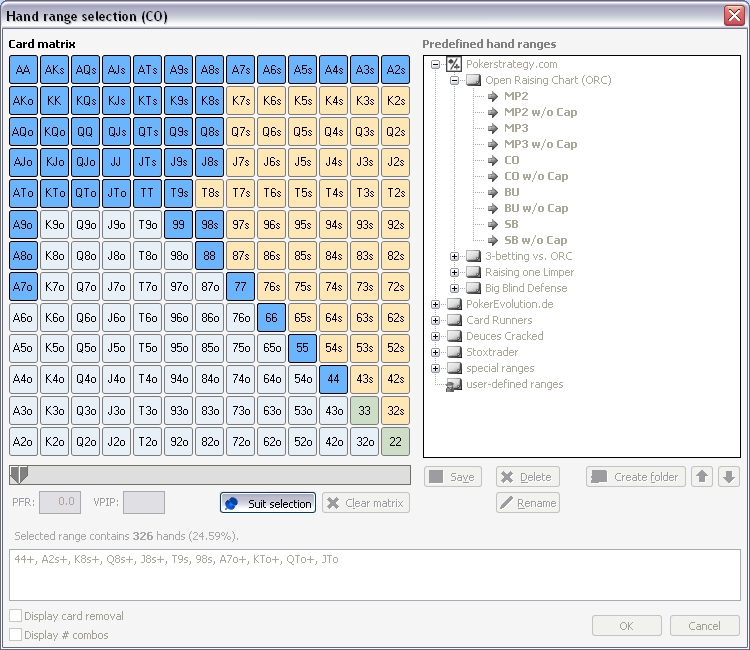Toggle the A7o offsuit cell

coord(23,286)
